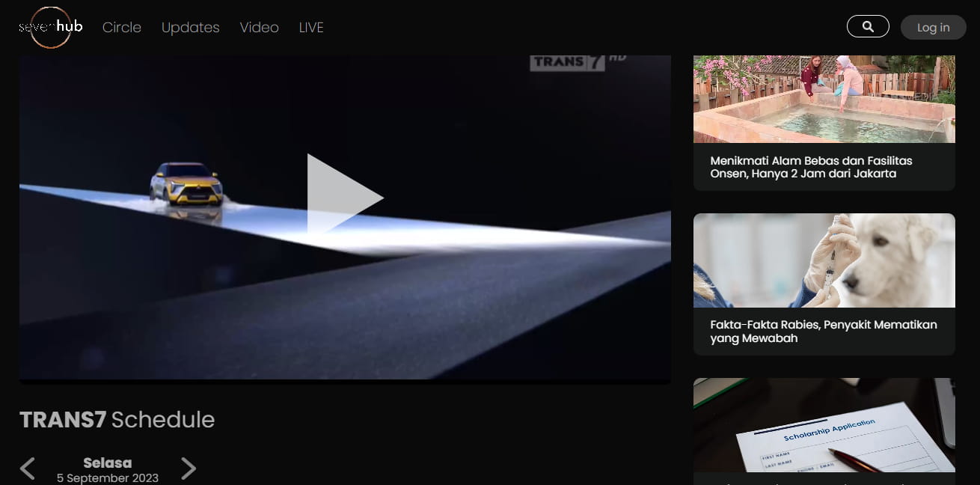Click the TRANS7 Schedule heading
This screenshot has height=485, width=980.
(x=117, y=420)
